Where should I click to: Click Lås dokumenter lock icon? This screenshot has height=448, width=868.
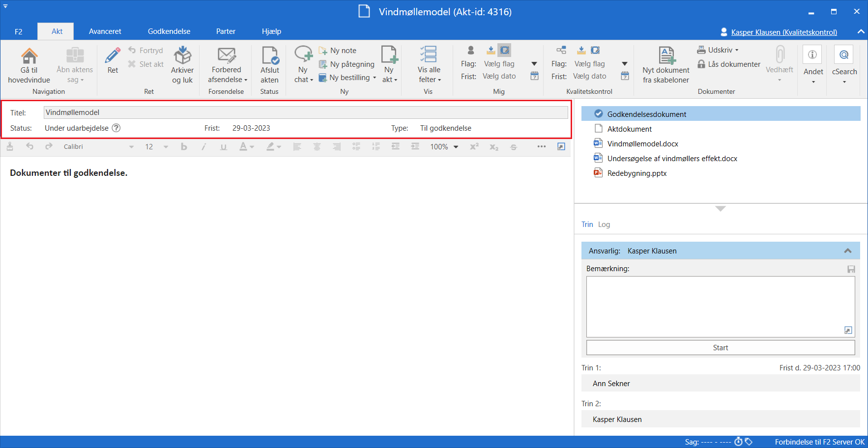701,64
